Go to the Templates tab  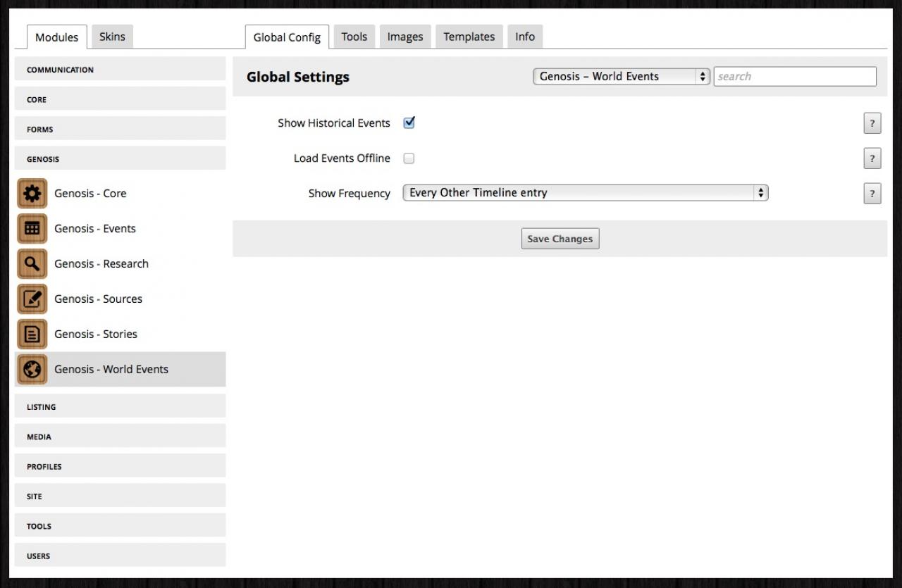[469, 37]
